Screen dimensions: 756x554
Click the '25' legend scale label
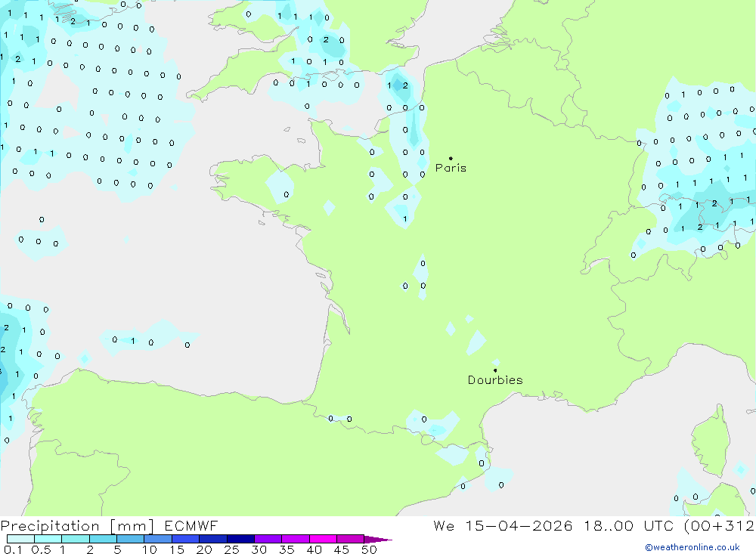tap(231, 549)
